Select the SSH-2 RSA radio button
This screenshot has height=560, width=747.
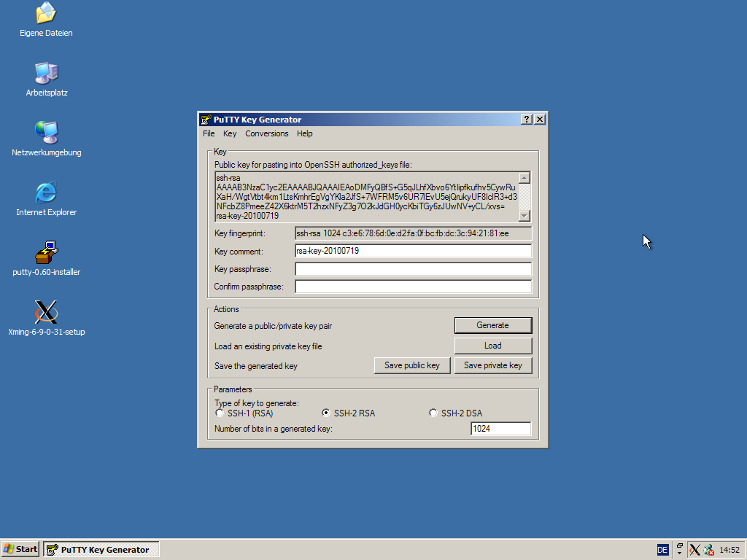pyautogui.click(x=327, y=413)
